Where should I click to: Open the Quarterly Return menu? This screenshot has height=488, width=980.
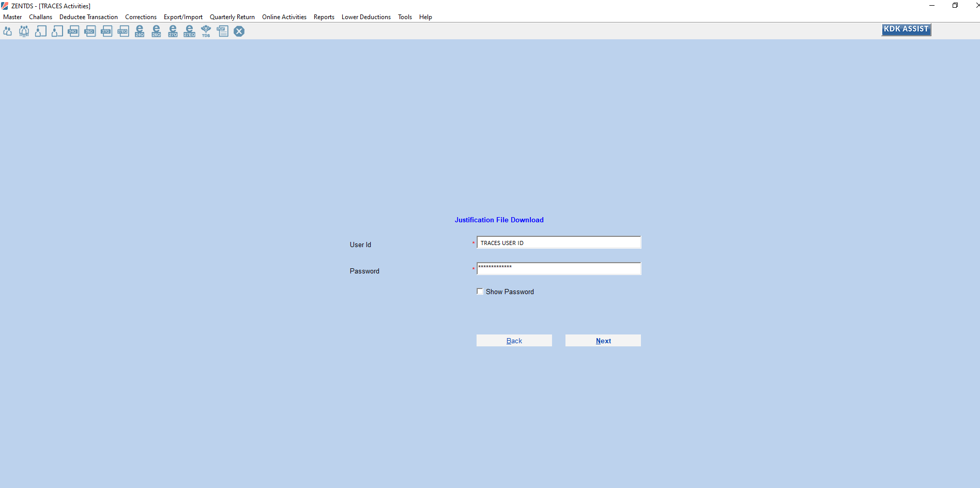point(232,17)
